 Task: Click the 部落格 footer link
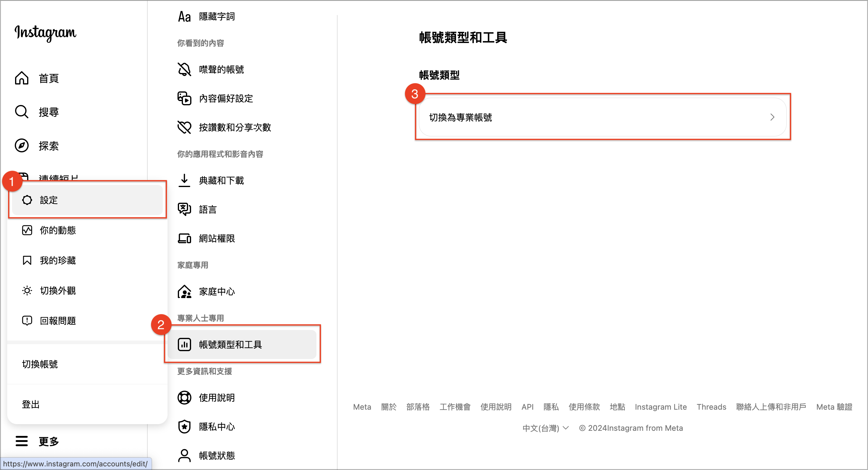click(x=418, y=407)
